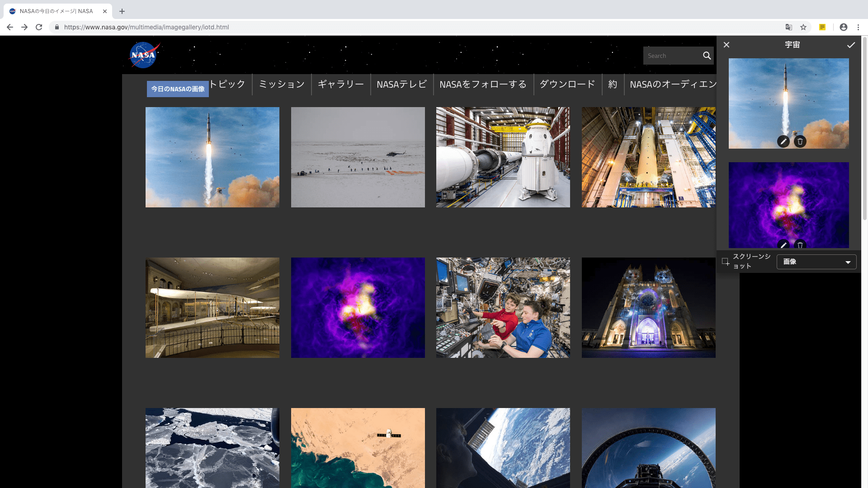
Task: Open the Chrome profile icon
Action: [x=844, y=27]
